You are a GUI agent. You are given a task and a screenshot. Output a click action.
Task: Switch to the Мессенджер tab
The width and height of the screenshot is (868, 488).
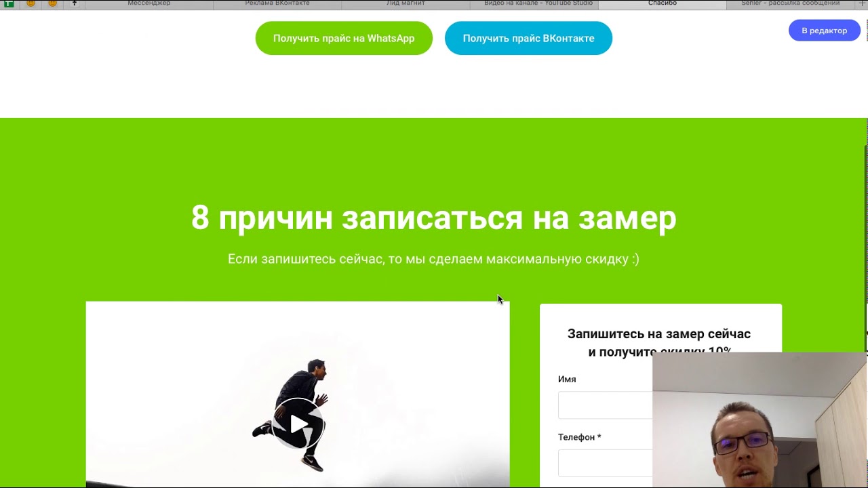(x=149, y=3)
